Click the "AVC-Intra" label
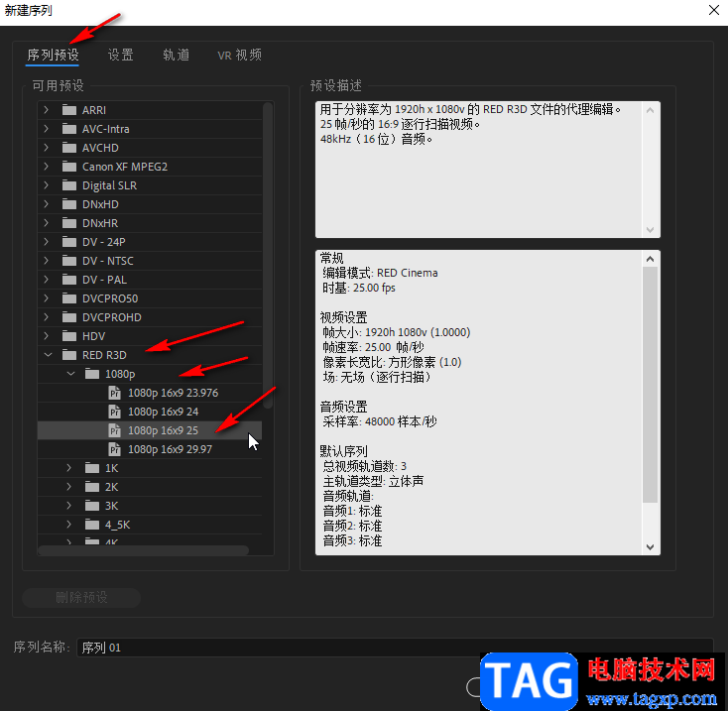The height and width of the screenshot is (711, 728). (x=106, y=129)
